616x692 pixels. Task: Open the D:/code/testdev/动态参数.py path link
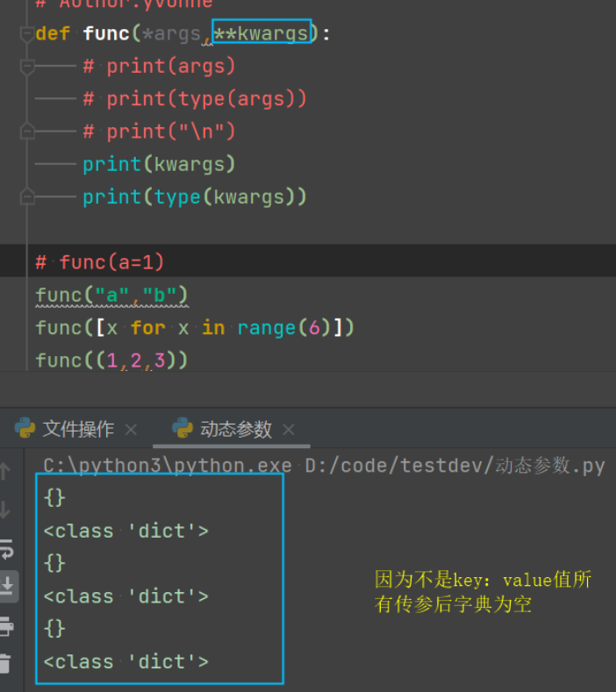pos(455,465)
